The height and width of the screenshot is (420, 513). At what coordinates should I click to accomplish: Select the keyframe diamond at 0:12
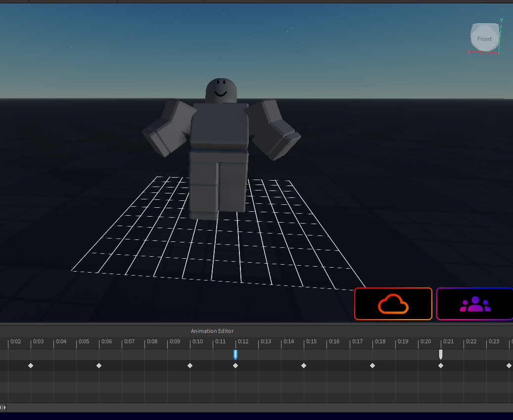tap(236, 366)
